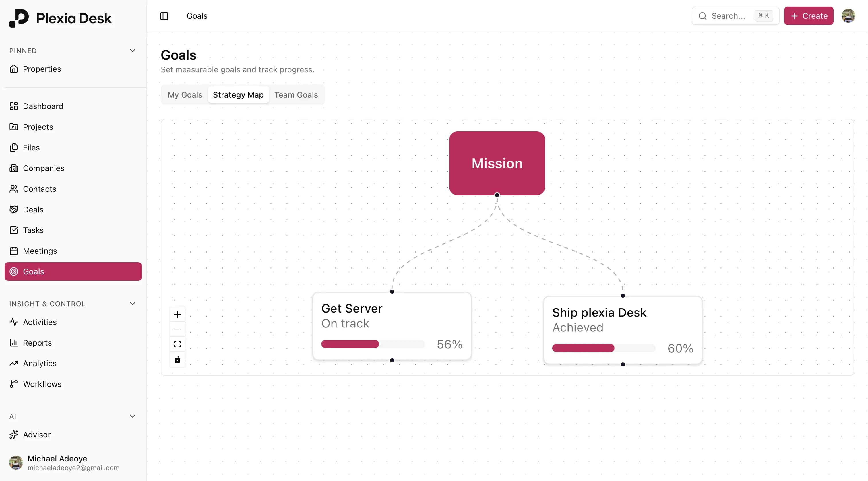Screen dimensions: 868x481
Task: Zoom in on the strategy map
Action: tap(177, 315)
